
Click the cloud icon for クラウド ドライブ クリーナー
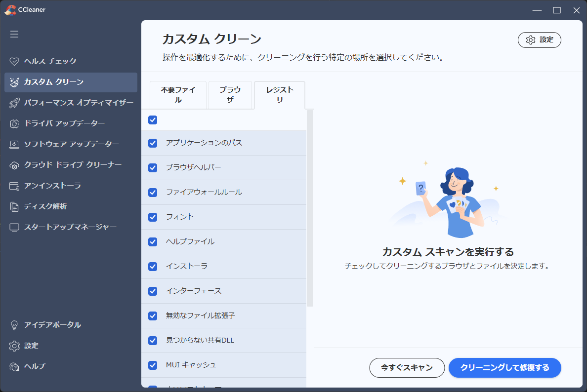[x=14, y=165]
